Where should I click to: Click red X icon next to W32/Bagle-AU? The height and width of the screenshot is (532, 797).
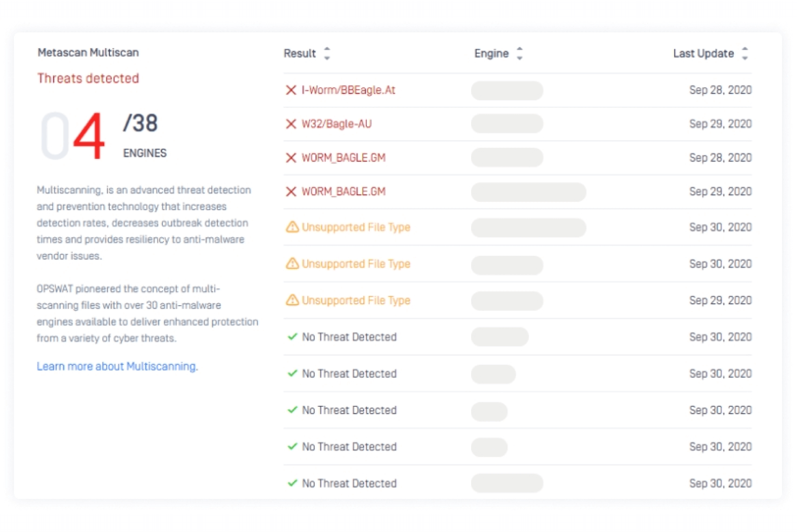[291, 124]
